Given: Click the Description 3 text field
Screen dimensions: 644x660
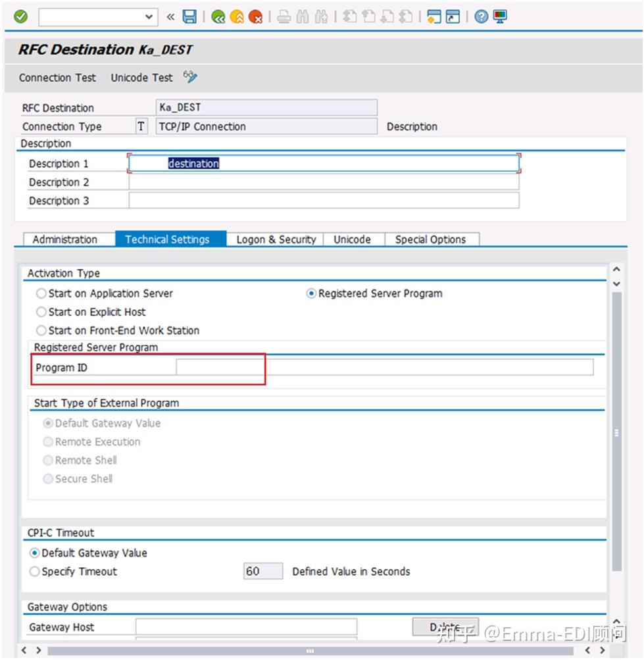Looking at the screenshot, I should pyautogui.click(x=324, y=201).
